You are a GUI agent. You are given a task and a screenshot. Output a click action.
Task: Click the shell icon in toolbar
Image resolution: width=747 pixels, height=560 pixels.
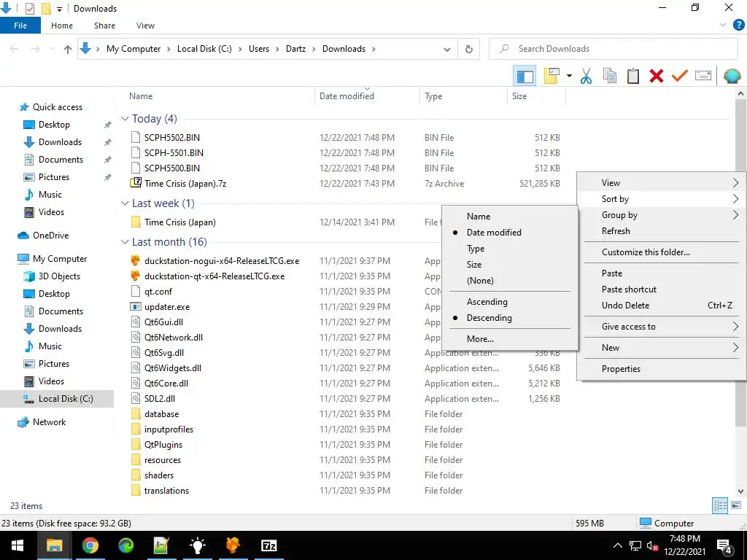(732, 76)
